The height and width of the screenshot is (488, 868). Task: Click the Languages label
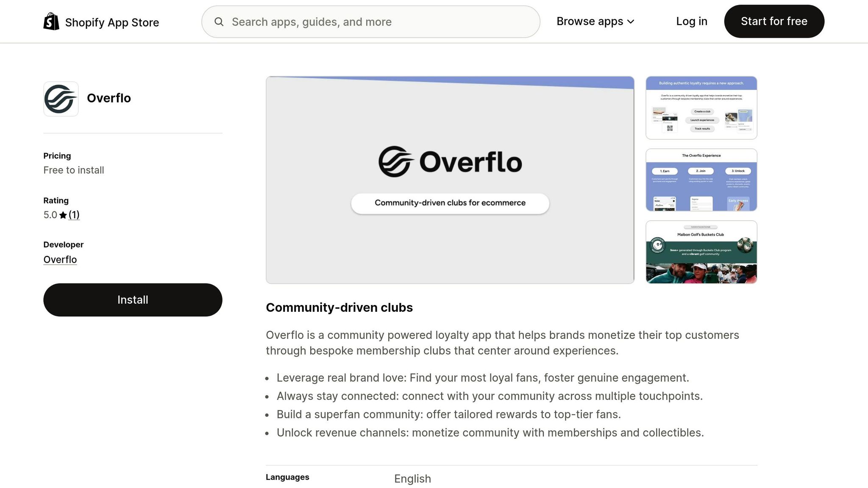pos(287,477)
